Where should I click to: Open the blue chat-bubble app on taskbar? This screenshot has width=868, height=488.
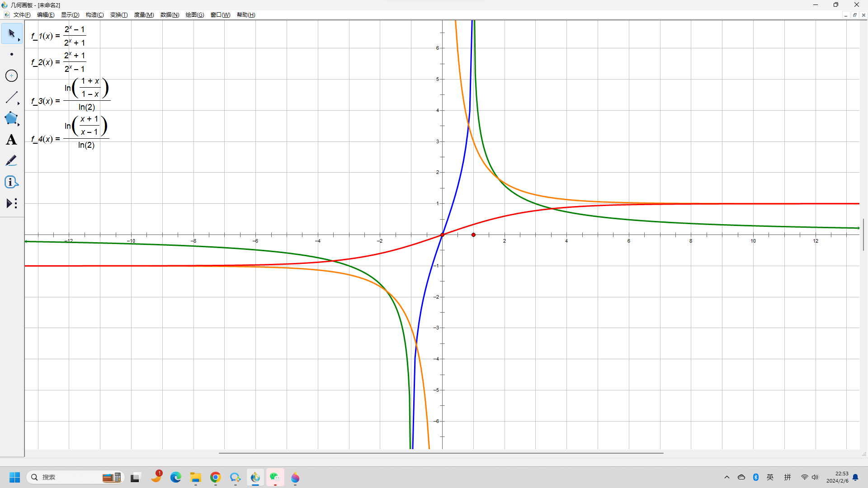[236, 477]
